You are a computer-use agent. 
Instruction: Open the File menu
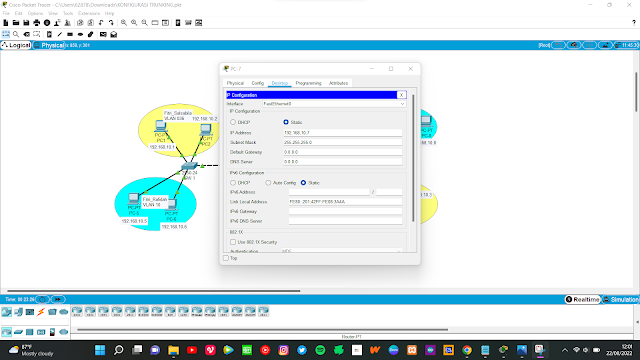(6, 13)
